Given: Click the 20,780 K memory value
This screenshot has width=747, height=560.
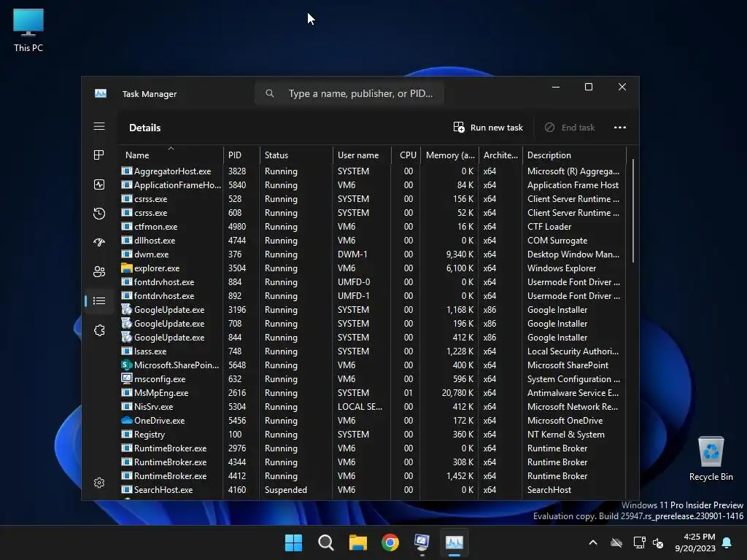Looking at the screenshot, I should tap(457, 393).
